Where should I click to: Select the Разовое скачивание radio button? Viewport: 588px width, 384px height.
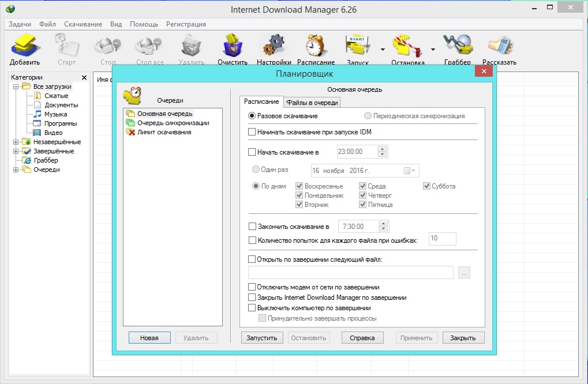(252, 116)
